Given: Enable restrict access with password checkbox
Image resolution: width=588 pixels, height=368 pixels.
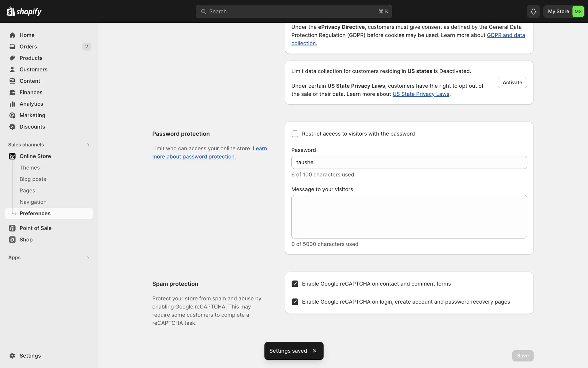Looking at the screenshot, I should (295, 134).
